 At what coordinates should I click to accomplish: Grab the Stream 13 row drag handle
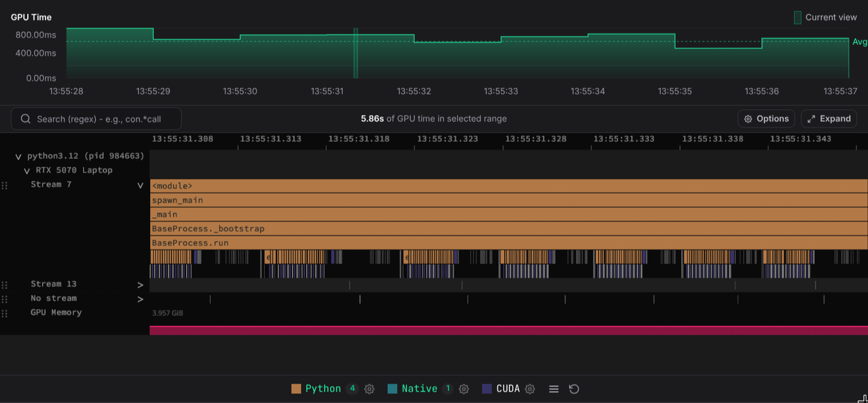5,285
